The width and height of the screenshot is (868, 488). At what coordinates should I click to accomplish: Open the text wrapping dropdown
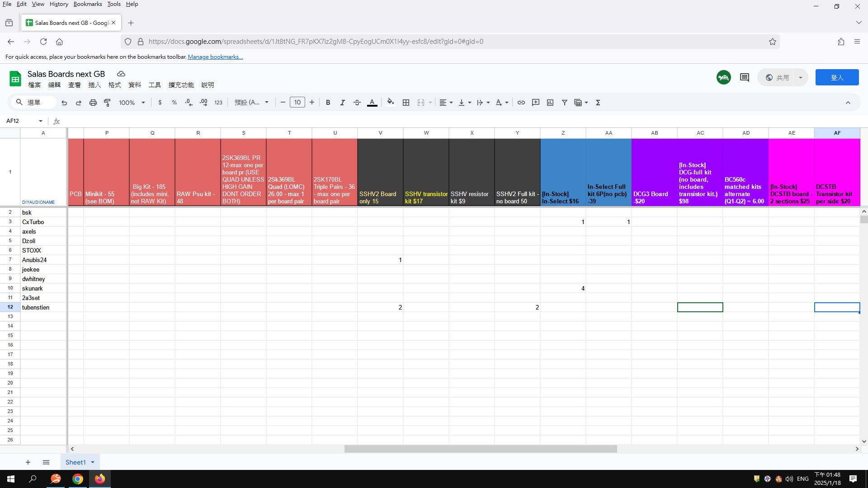coord(483,103)
